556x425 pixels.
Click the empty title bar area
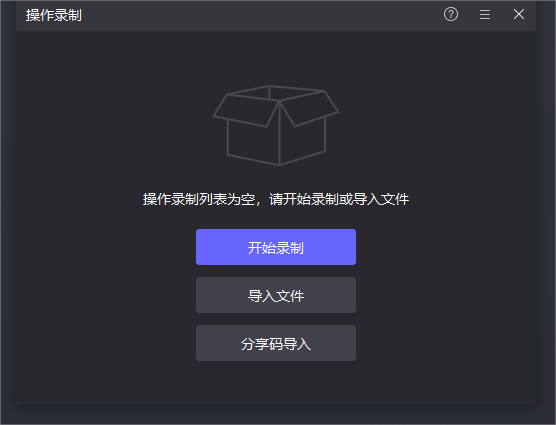(262, 15)
